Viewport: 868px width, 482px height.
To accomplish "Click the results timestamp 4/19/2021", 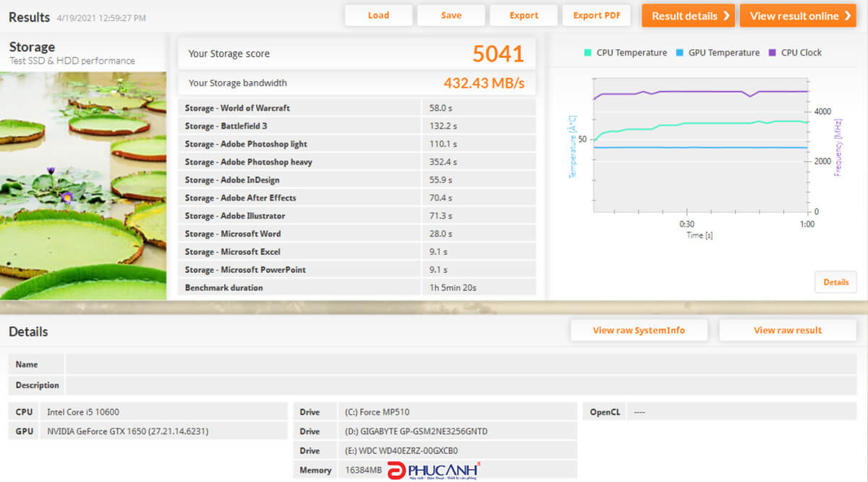I will pos(100,17).
